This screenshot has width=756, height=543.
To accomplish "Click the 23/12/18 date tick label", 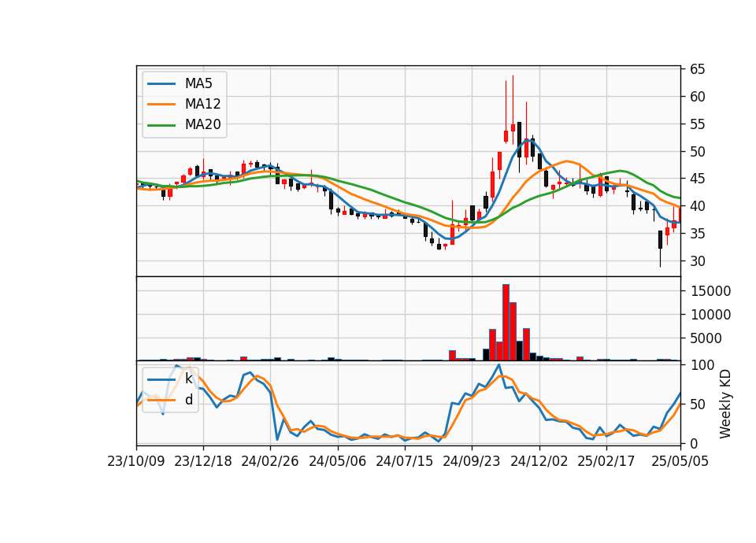I will click(203, 461).
